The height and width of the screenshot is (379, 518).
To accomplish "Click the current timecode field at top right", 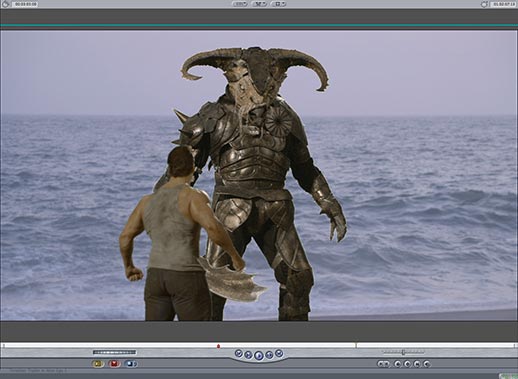I will [x=504, y=4].
